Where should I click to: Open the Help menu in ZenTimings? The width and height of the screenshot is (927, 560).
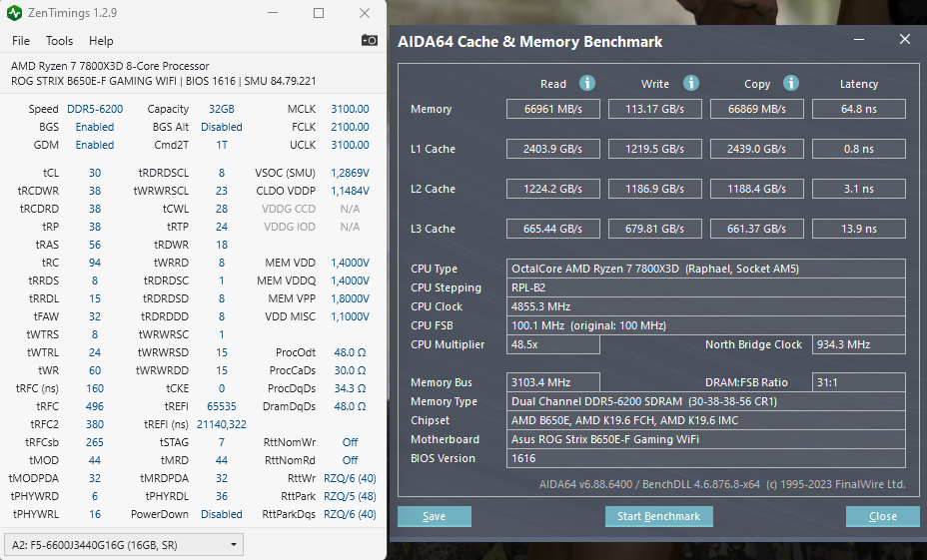[101, 41]
